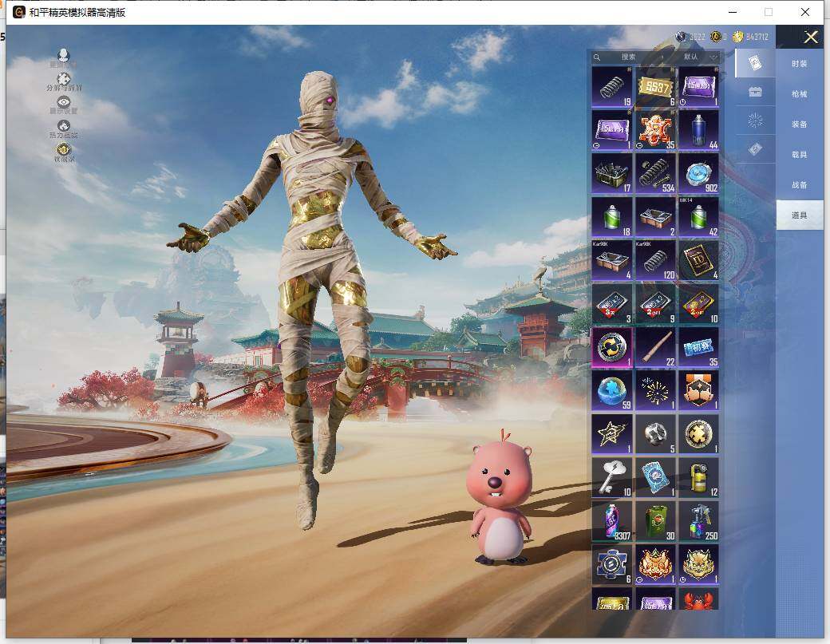
Task: Click the 3022 currency icon
Action: tap(681, 37)
